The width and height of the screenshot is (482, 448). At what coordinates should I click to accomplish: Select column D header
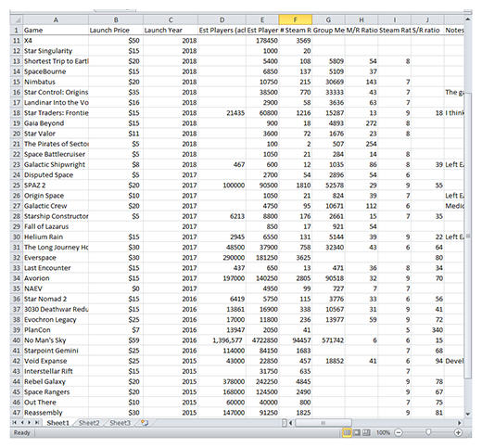pyautogui.click(x=222, y=19)
